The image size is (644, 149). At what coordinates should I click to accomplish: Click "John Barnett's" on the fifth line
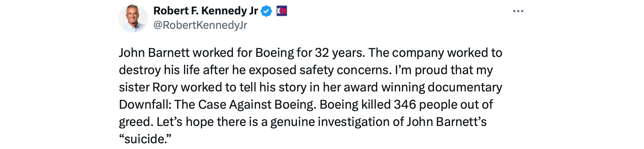tap(446, 122)
